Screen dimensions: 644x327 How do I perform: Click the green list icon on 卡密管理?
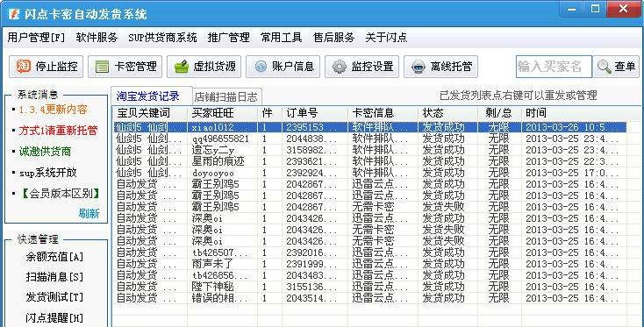(102, 67)
